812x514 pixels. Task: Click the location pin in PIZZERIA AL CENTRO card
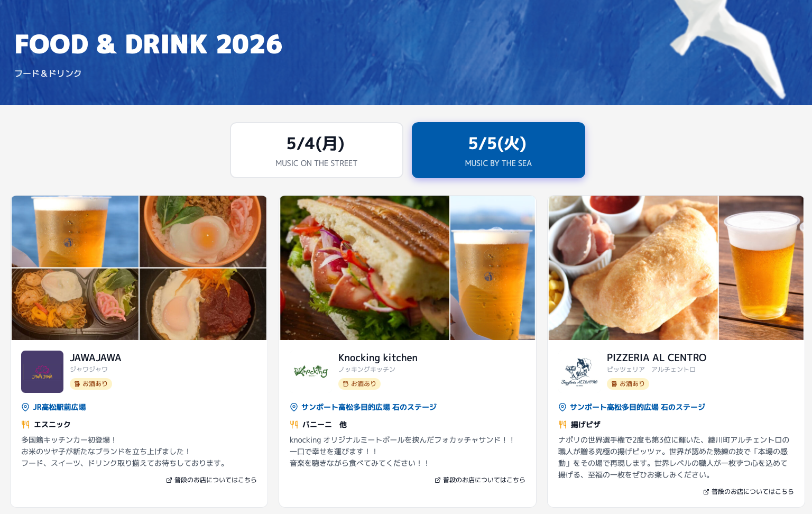click(562, 407)
